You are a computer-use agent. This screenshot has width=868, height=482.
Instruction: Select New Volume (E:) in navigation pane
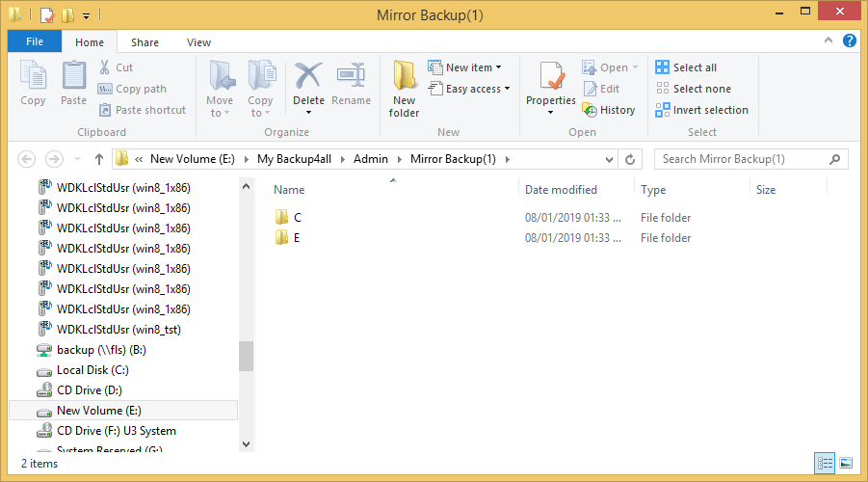click(x=123, y=411)
